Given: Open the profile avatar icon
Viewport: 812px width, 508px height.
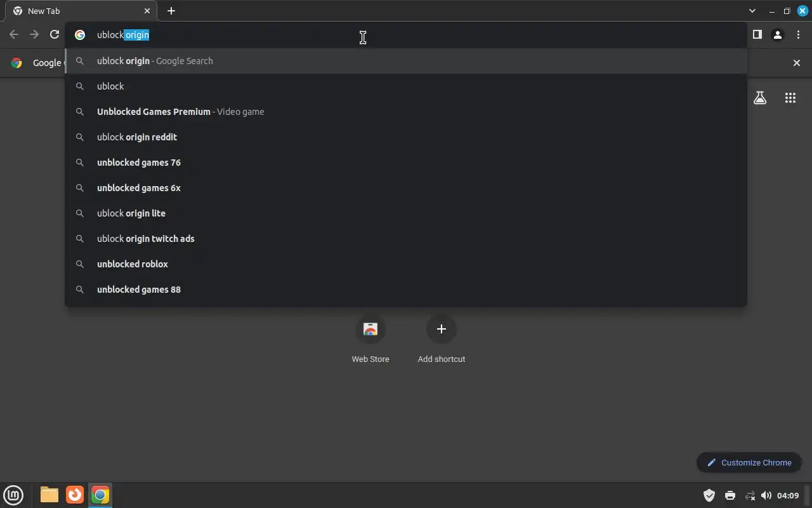Looking at the screenshot, I should click(x=777, y=35).
